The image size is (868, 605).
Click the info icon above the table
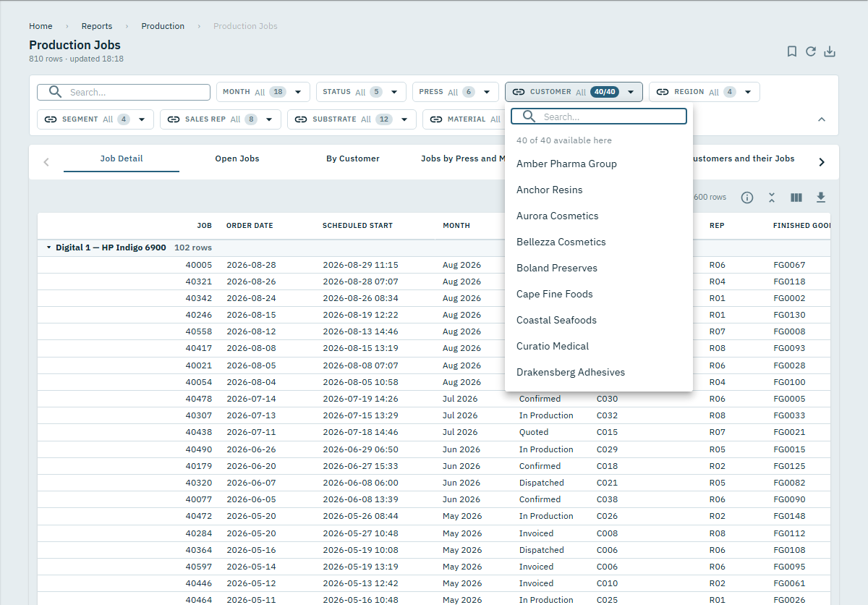(x=747, y=198)
